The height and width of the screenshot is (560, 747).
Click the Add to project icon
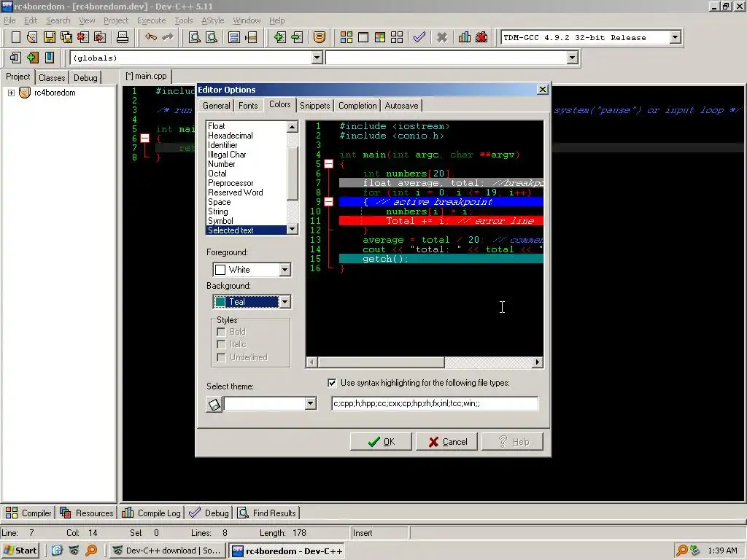(x=279, y=37)
